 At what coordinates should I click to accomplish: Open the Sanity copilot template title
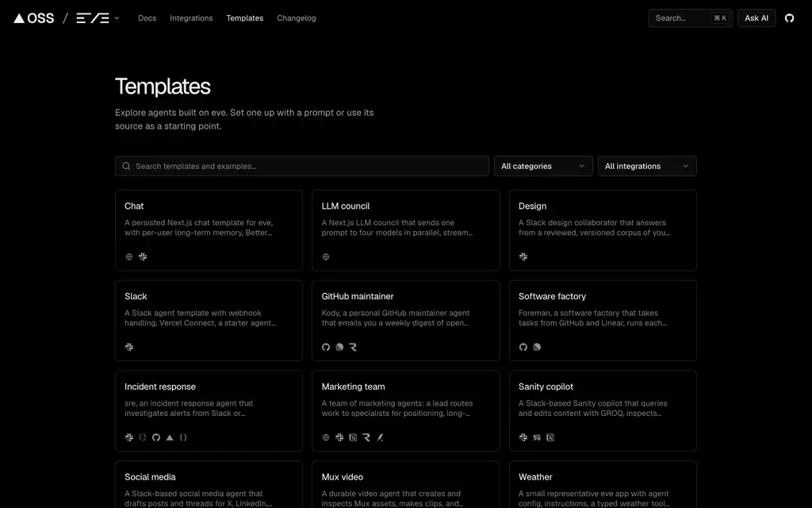(x=546, y=387)
